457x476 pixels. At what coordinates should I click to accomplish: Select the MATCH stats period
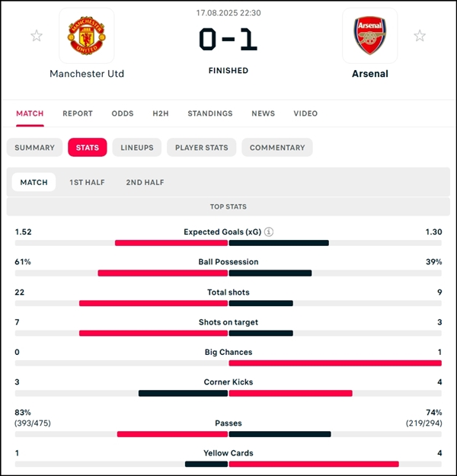[34, 182]
